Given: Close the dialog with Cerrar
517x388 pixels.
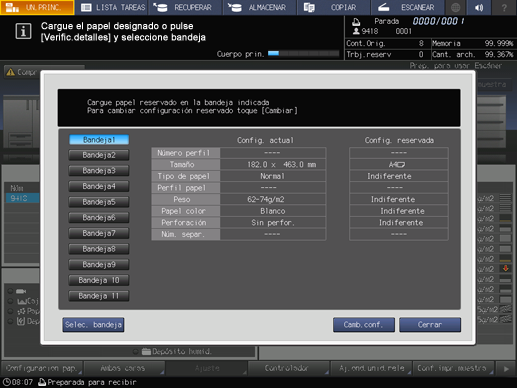Looking at the screenshot, I should (x=430, y=325).
